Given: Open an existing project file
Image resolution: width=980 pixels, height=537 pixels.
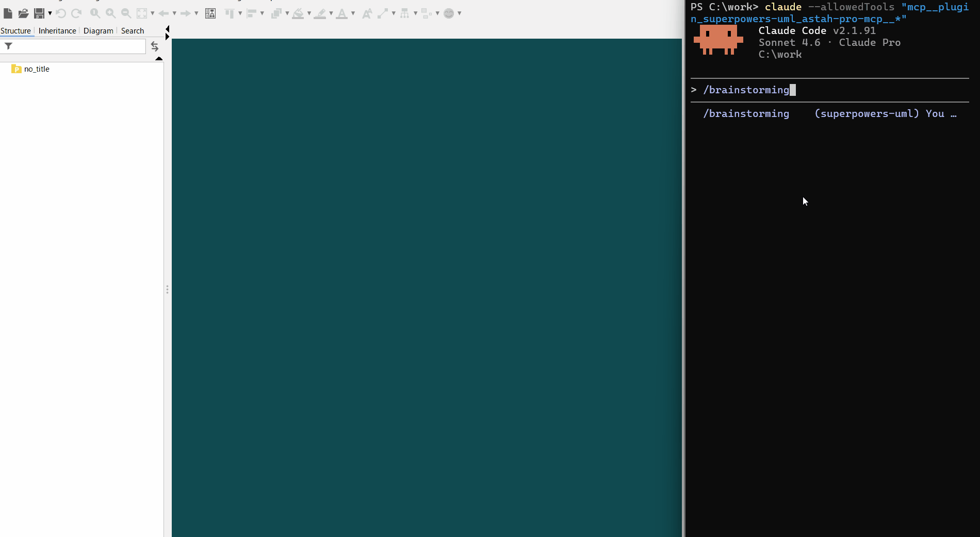Looking at the screenshot, I should 23,13.
